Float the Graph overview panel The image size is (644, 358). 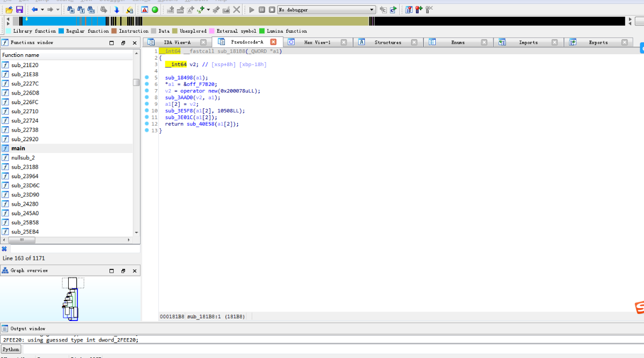click(123, 271)
